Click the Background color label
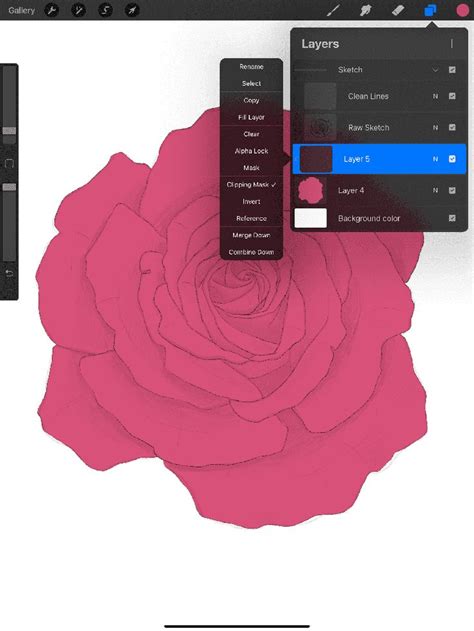 tap(369, 219)
